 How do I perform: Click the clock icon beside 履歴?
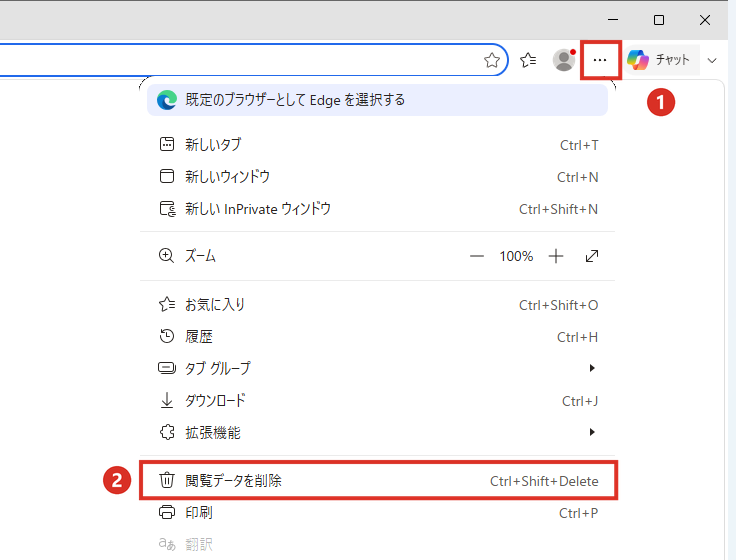(x=167, y=336)
